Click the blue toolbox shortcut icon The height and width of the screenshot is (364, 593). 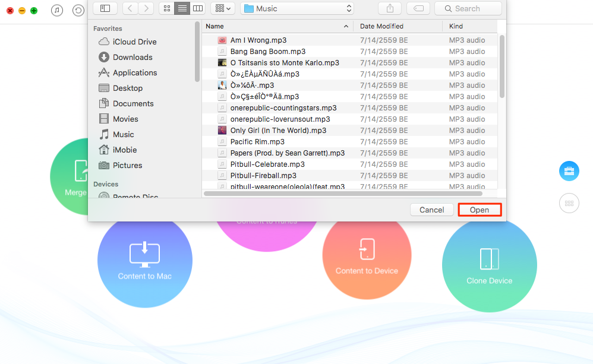click(x=569, y=171)
